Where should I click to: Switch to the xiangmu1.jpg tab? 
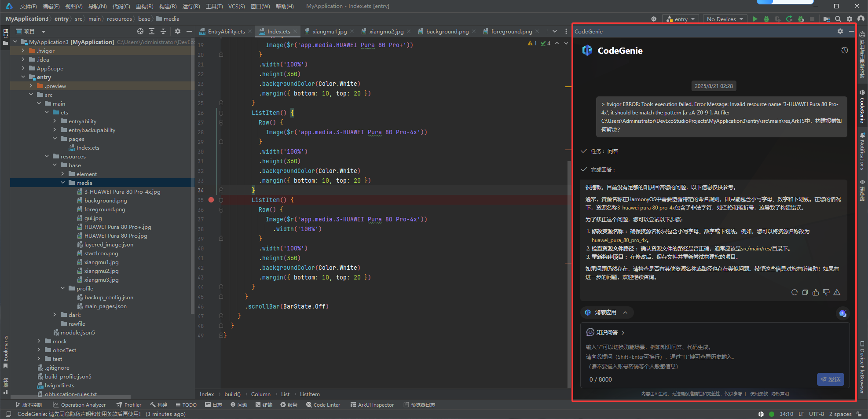click(330, 31)
